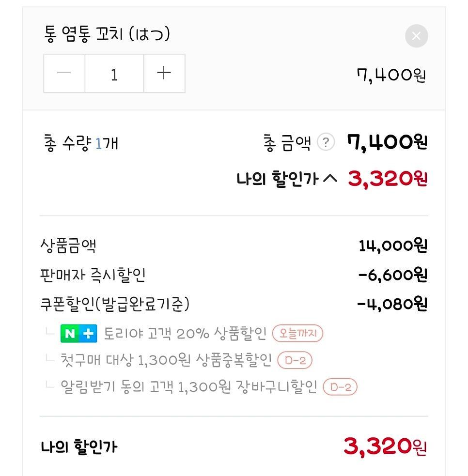Collapse the 나의 할인가 chevron
The width and height of the screenshot is (468, 476).
pyautogui.click(x=329, y=179)
